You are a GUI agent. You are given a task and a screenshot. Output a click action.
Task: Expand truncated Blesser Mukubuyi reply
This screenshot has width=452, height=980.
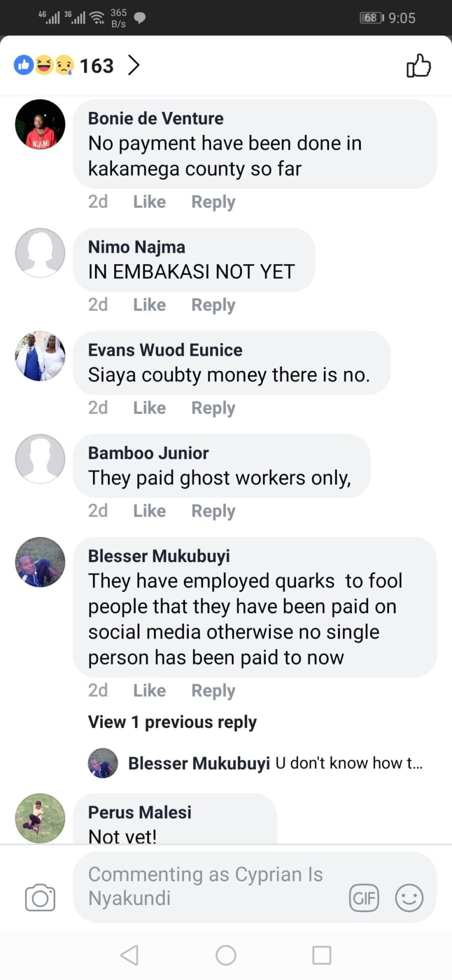click(275, 763)
